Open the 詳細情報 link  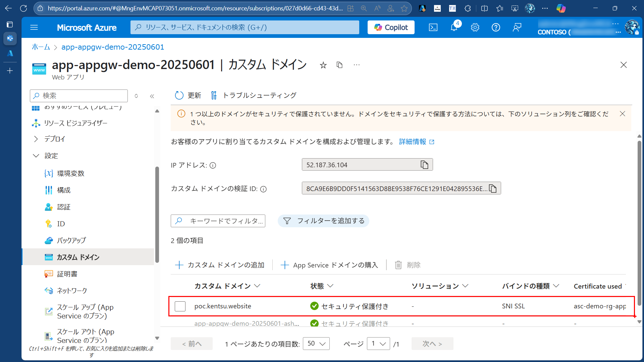click(413, 141)
